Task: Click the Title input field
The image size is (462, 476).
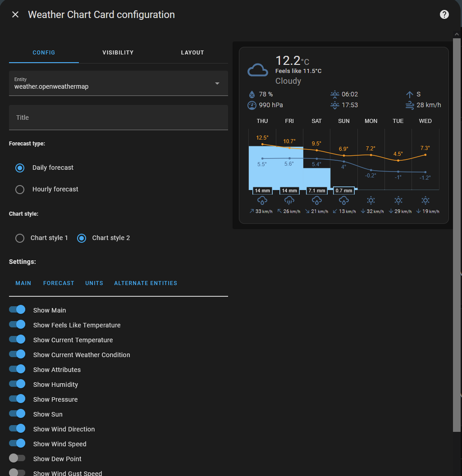Action: point(118,118)
